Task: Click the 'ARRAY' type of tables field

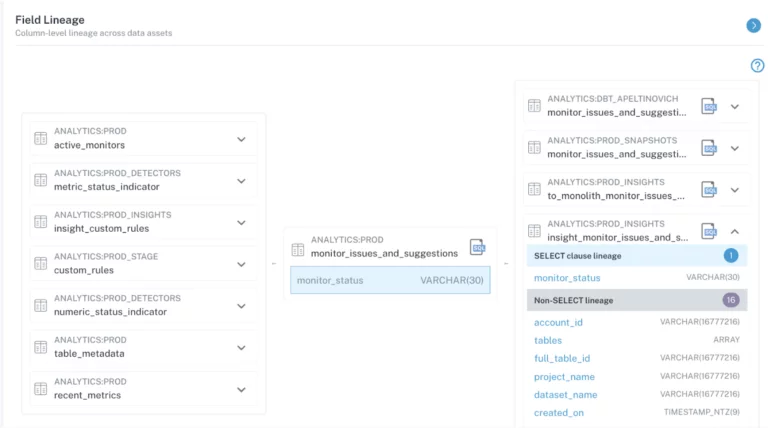Action: 726,339
